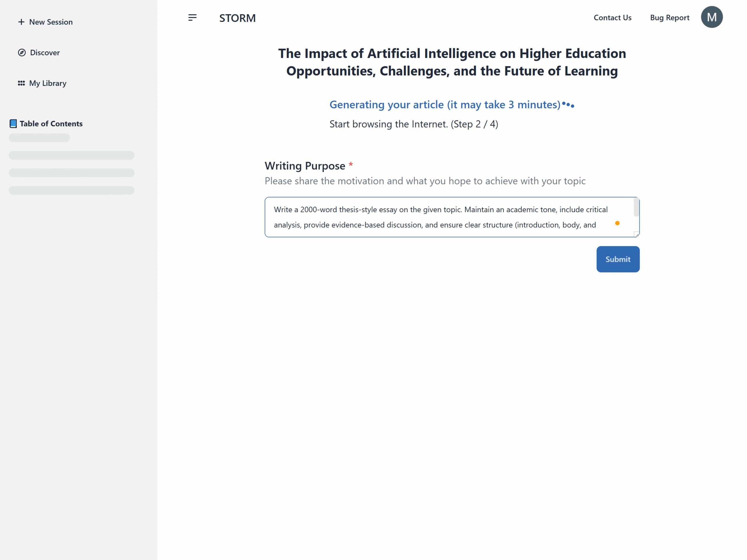Open the Contact Us link
Image resolution: width=747 pixels, height=560 pixels.
tap(612, 18)
